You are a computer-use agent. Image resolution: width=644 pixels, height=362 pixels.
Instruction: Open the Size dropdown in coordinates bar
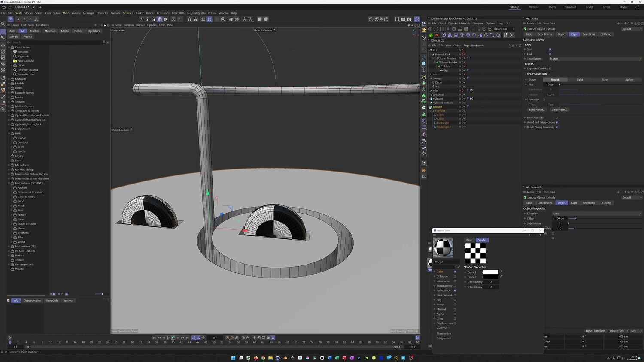click(x=635, y=331)
